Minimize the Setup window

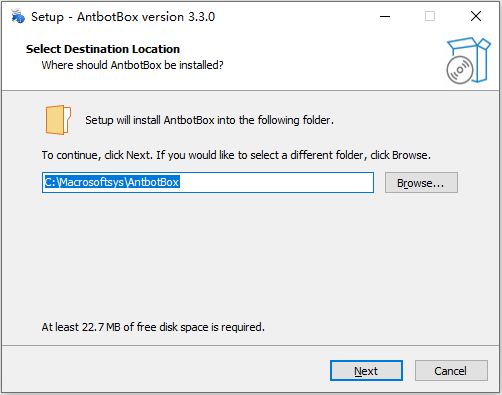tap(385, 16)
